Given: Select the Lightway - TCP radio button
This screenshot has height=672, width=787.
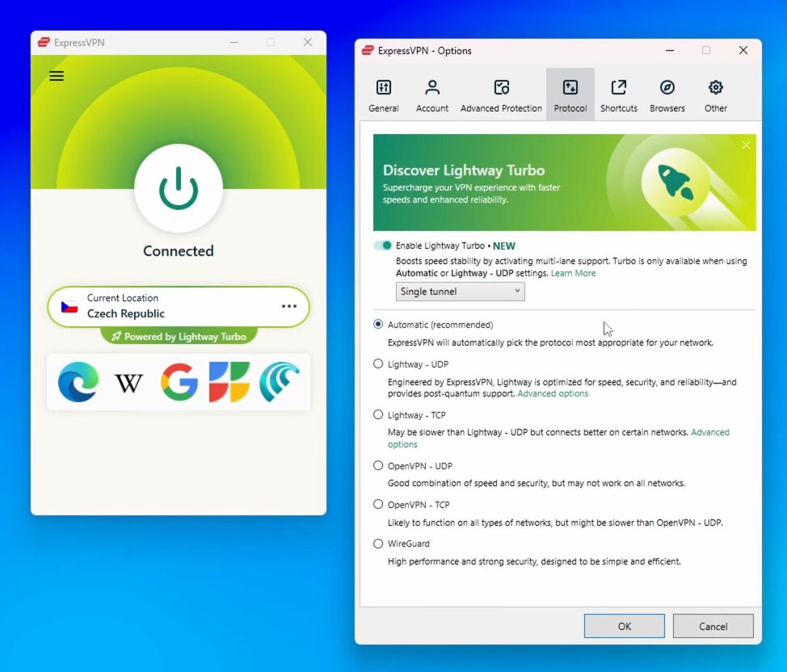Looking at the screenshot, I should (x=378, y=414).
